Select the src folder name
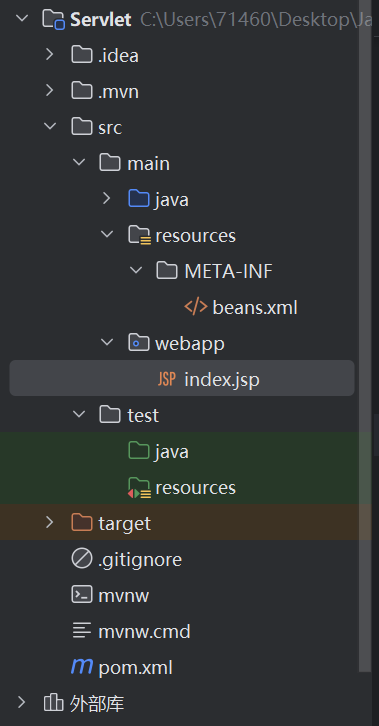Image resolution: width=379 pixels, height=726 pixels. pos(110,127)
